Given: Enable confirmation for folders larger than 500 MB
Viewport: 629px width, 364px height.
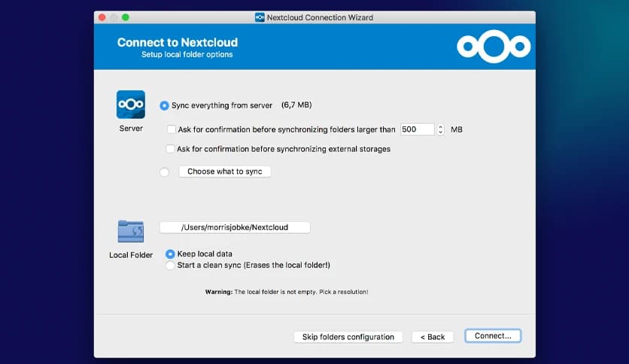Looking at the screenshot, I should [x=172, y=129].
